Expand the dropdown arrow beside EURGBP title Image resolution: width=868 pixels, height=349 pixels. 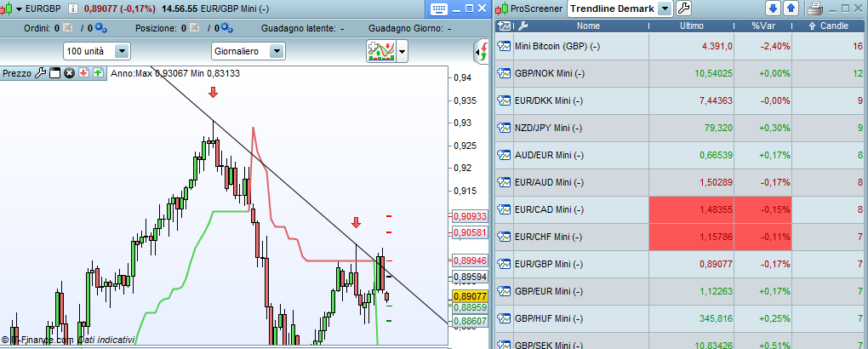[18, 9]
